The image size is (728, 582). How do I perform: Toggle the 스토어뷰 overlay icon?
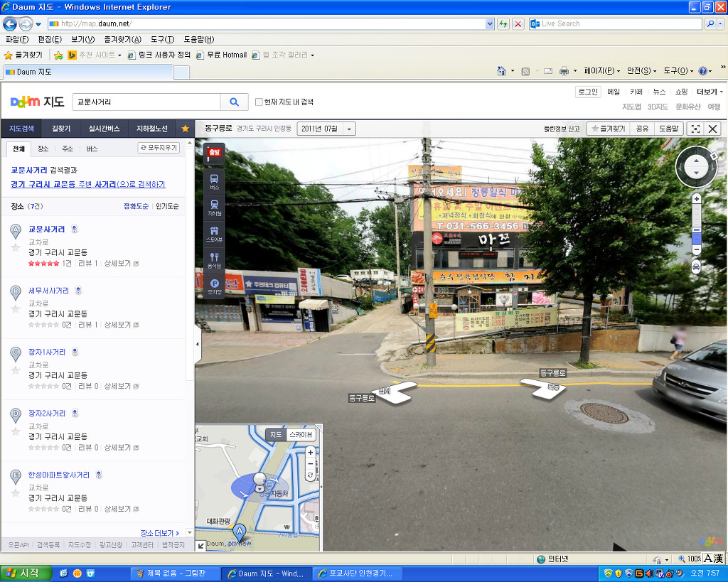(214, 234)
